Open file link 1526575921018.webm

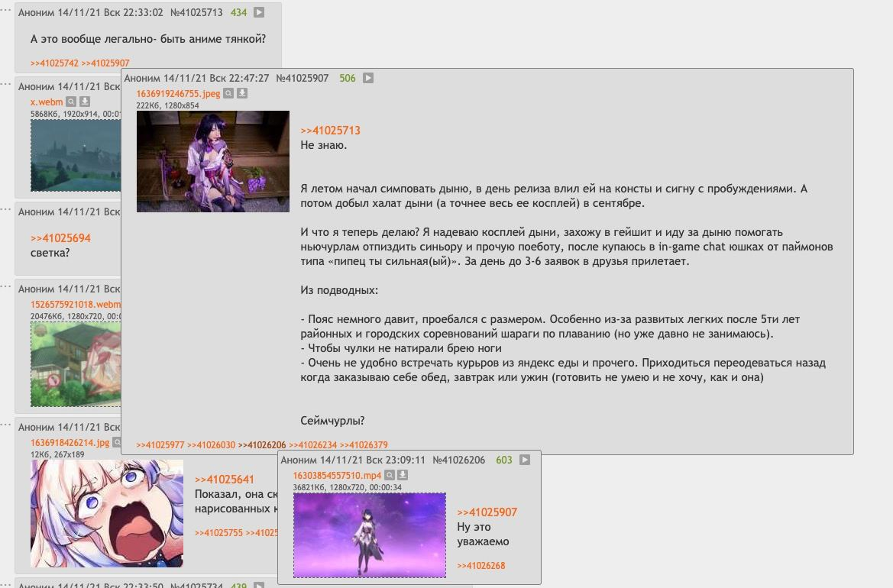click(x=76, y=305)
